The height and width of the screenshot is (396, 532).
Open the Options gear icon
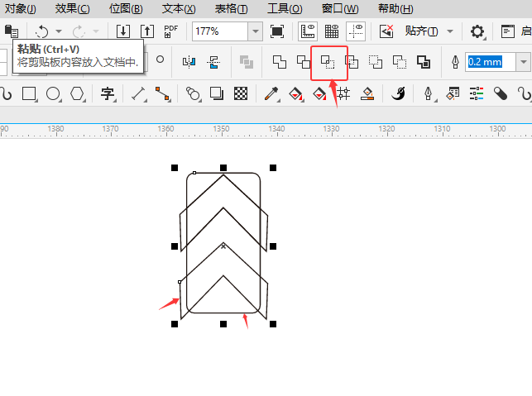pos(477,31)
